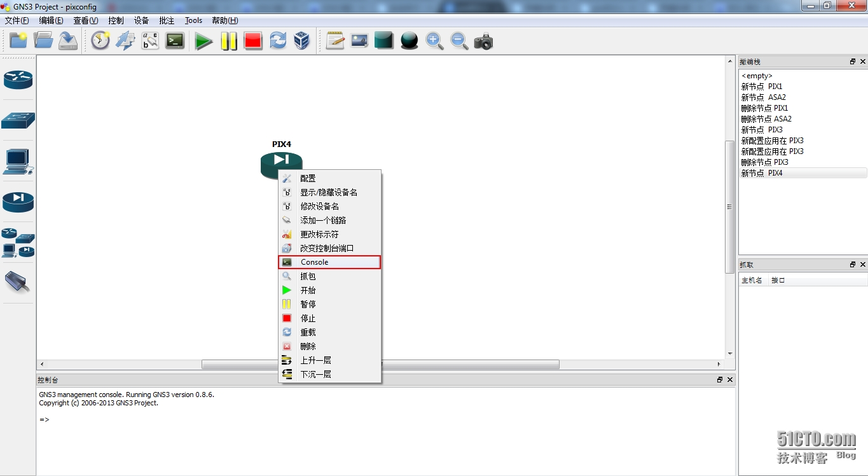Select the add link cable tool

click(x=18, y=281)
